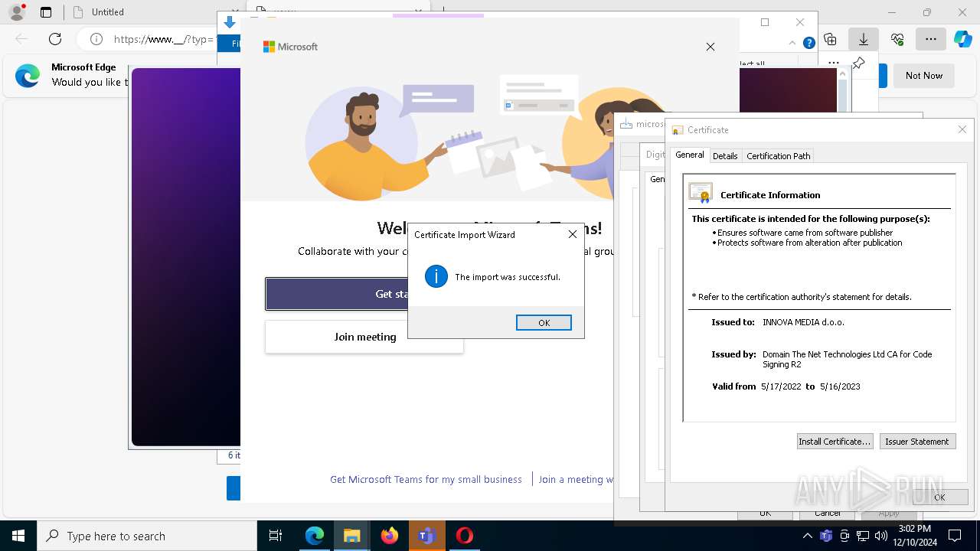Select the General tab in Certificate window
This screenshot has width=980, height=551.
689,155
